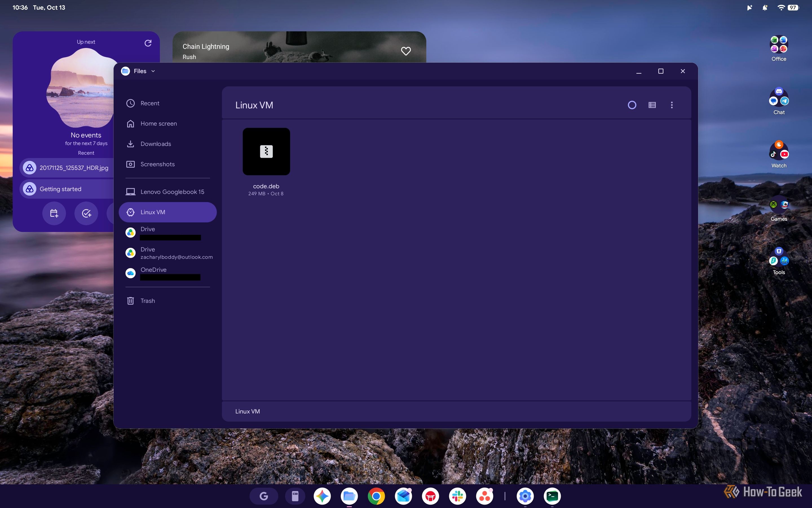Open the Trash folder
The image size is (812, 508).
pyautogui.click(x=167, y=301)
